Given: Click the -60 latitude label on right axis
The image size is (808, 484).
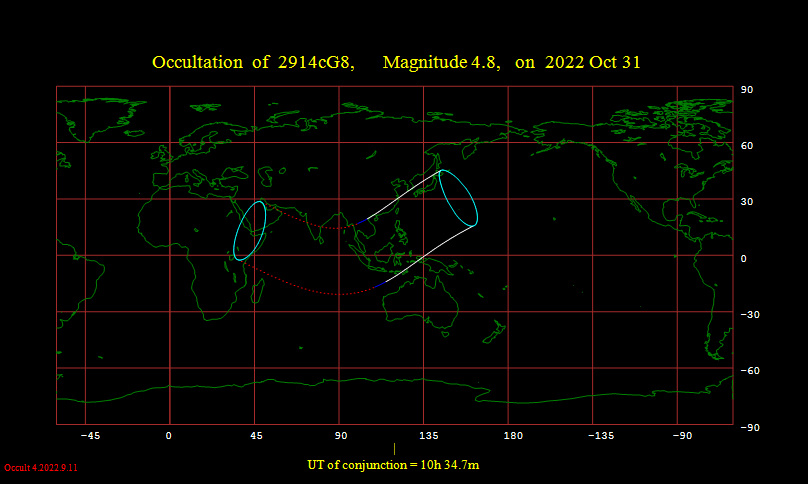Looking at the screenshot, I should 747,371.
